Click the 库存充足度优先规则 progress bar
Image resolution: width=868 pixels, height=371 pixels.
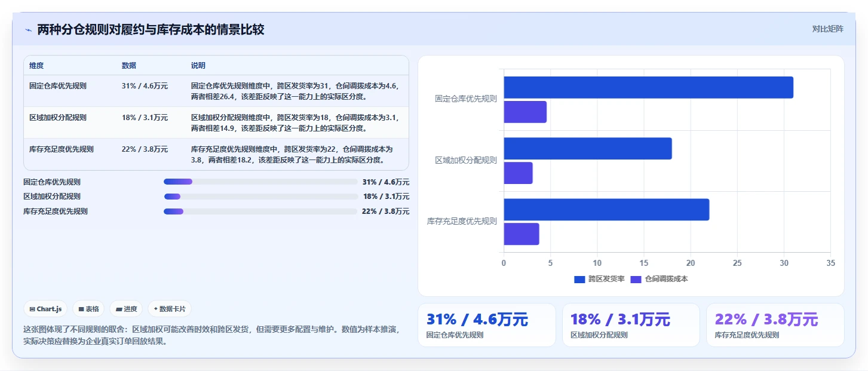[260, 211]
